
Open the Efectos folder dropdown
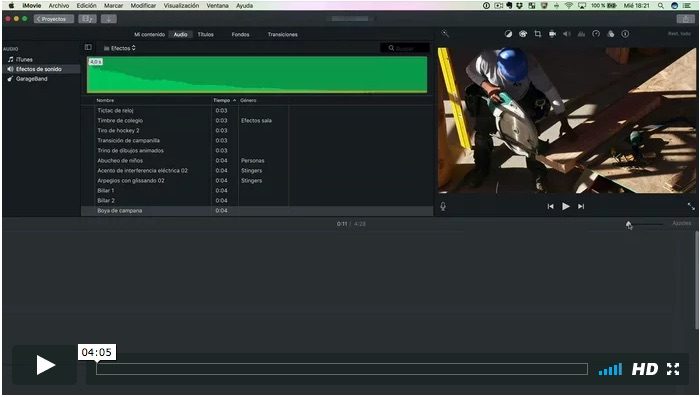coord(120,48)
